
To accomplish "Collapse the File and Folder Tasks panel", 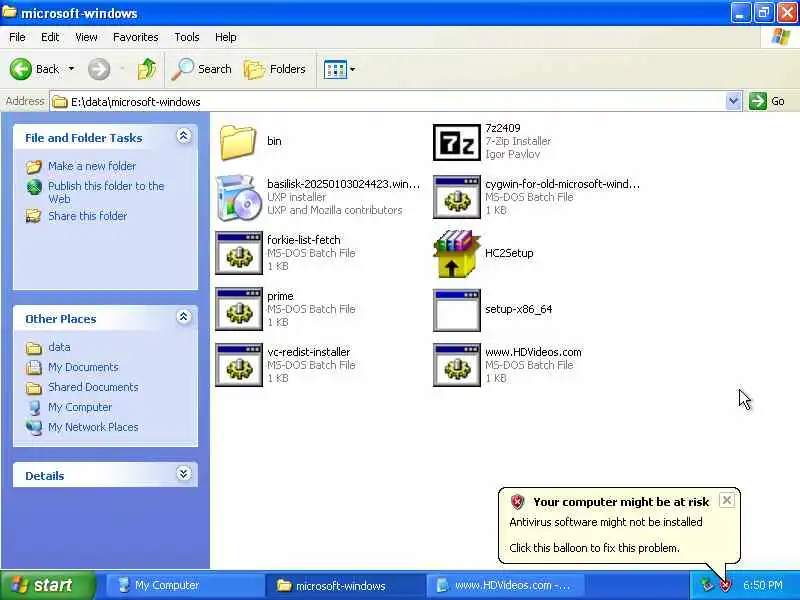I will tap(184, 136).
